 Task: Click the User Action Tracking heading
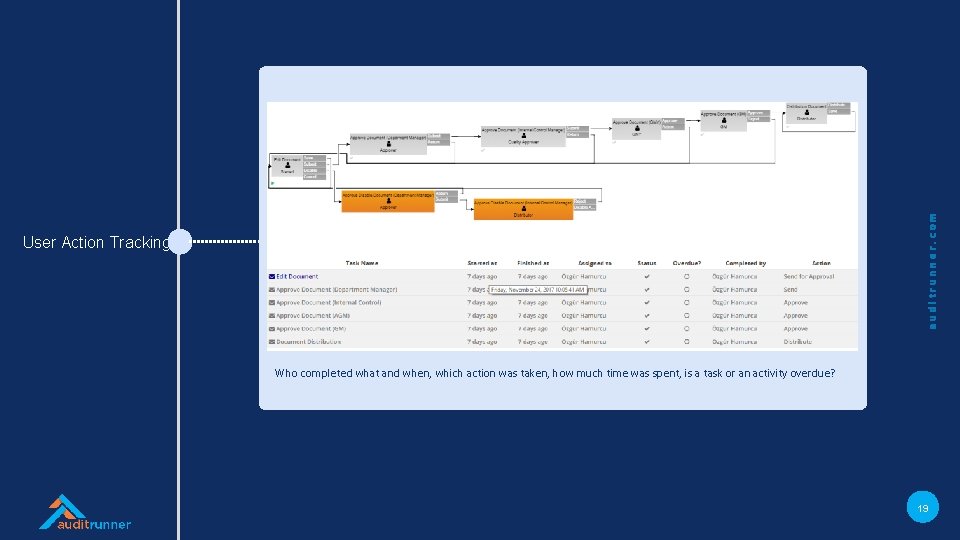[x=96, y=242]
